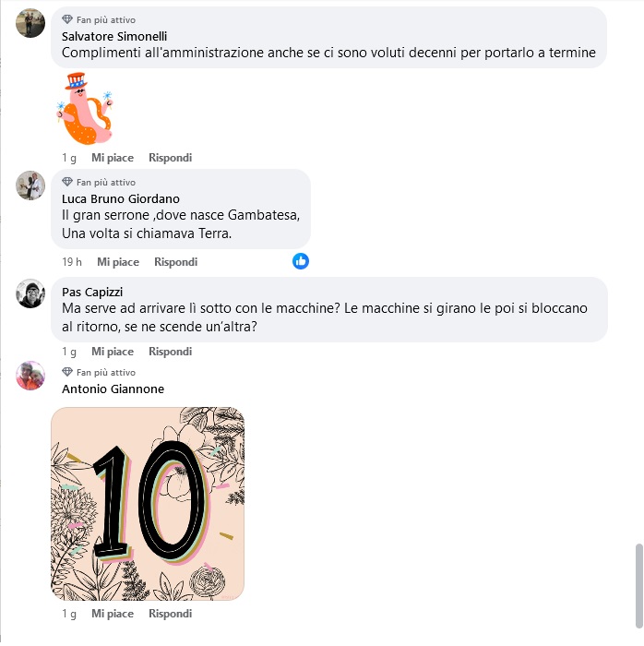
Task: View the blue thumbs-up reaction icon
Action: coord(301,261)
